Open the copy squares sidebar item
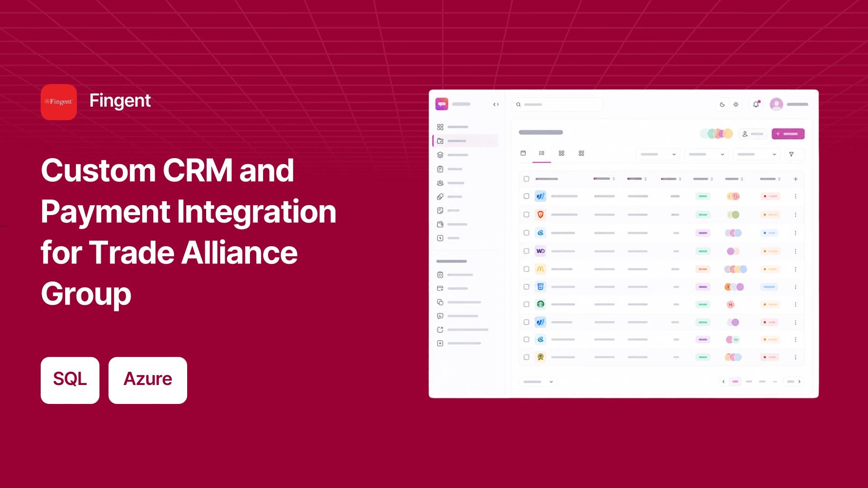This screenshot has height=488, width=868. coord(459,302)
